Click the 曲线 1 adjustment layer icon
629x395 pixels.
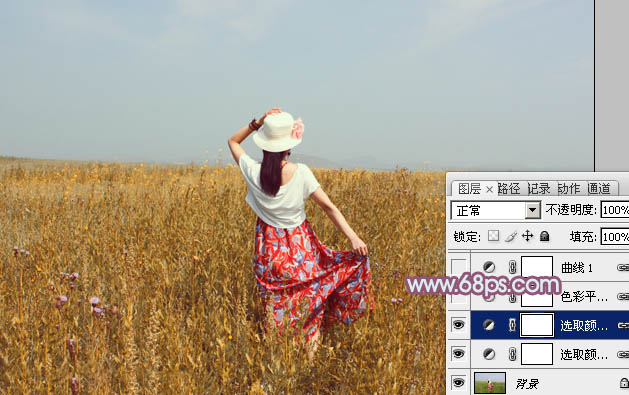(x=489, y=267)
